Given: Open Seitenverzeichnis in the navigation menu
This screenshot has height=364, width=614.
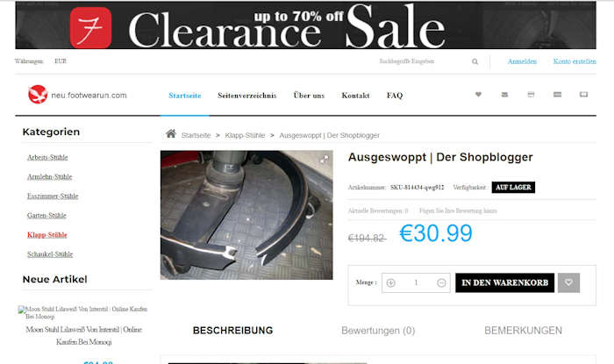Looking at the screenshot, I should [247, 96].
